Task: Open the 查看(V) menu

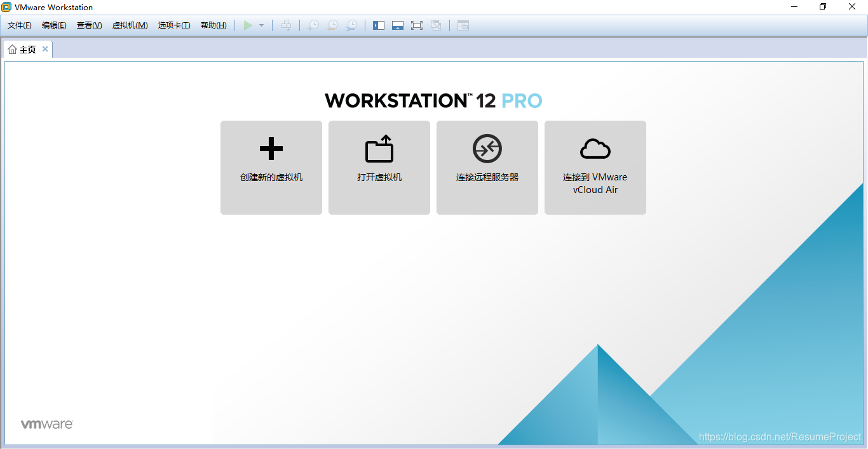Action: 89,25
